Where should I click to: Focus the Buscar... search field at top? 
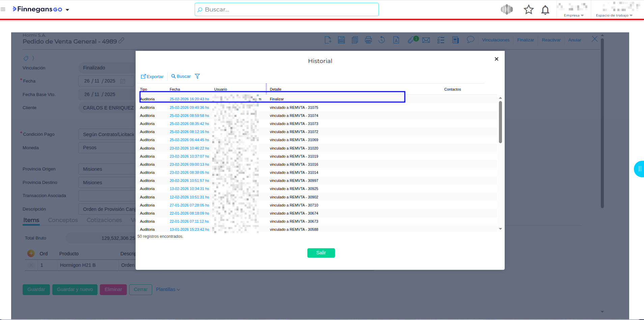click(287, 9)
